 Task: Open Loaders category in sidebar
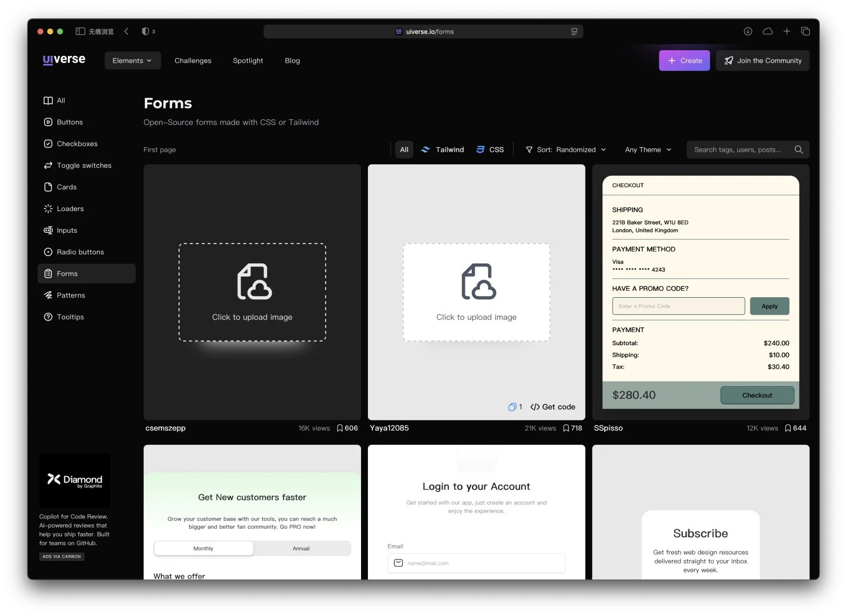point(87,209)
